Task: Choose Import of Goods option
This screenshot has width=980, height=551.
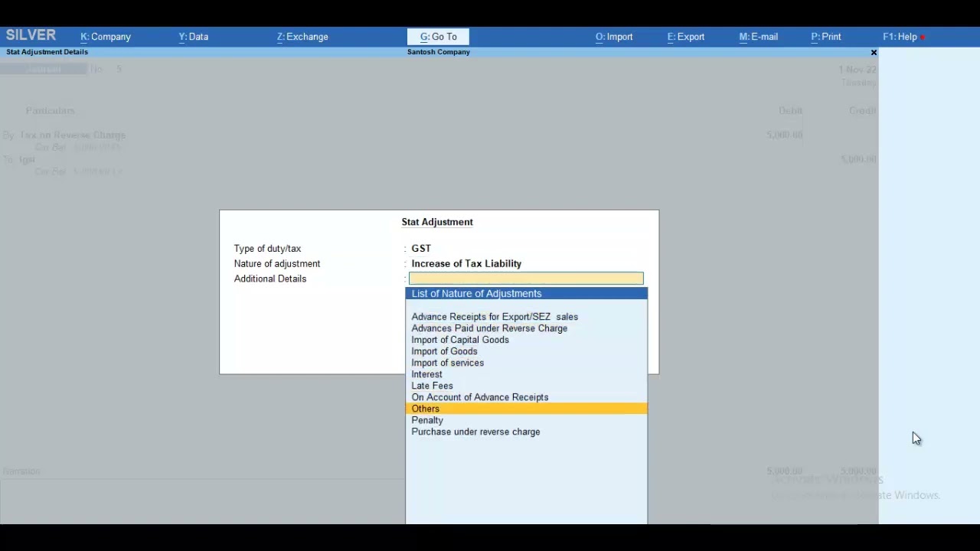Action: [526, 351]
